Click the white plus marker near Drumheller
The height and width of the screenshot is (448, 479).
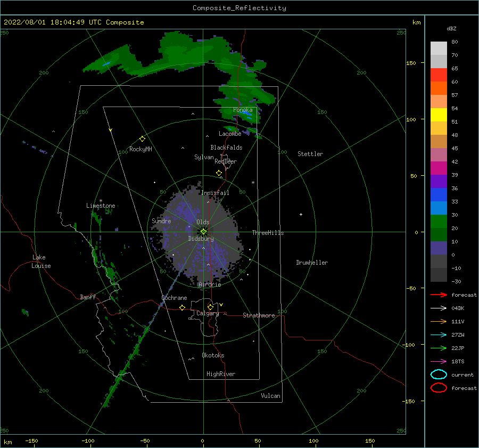coord(301,214)
